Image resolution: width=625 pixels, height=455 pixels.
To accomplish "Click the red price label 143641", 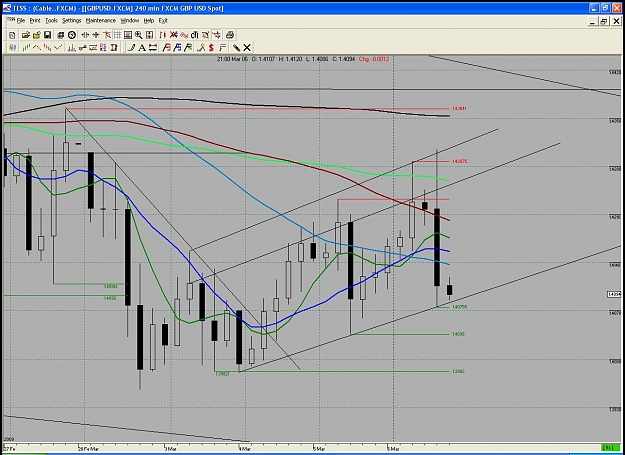I will pos(460,108).
